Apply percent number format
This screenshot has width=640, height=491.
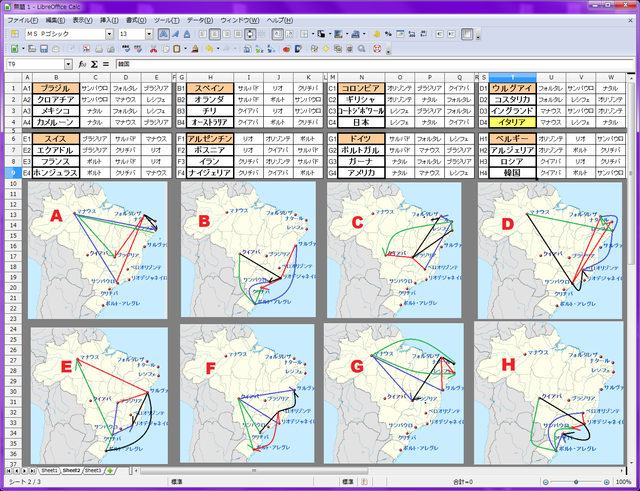click(388, 34)
